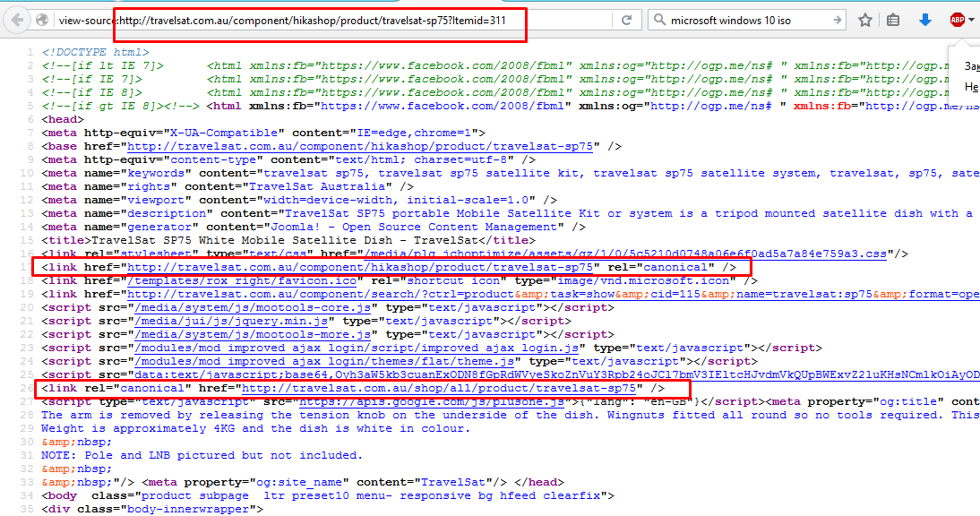The width and height of the screenshot is (980, 516).
Task: Click the TravelSat Australia rights content
Action: (317, 187)
